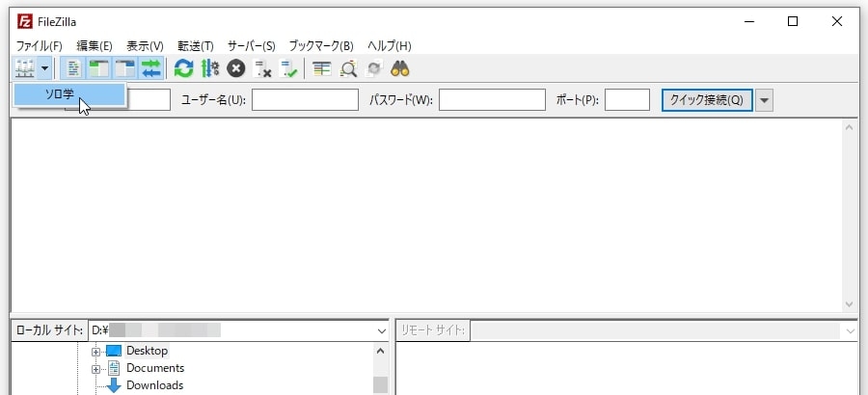This screenshot has width=868, height=395.
Task: Click the binoculars file search icon
Action: tap(400, 68)
